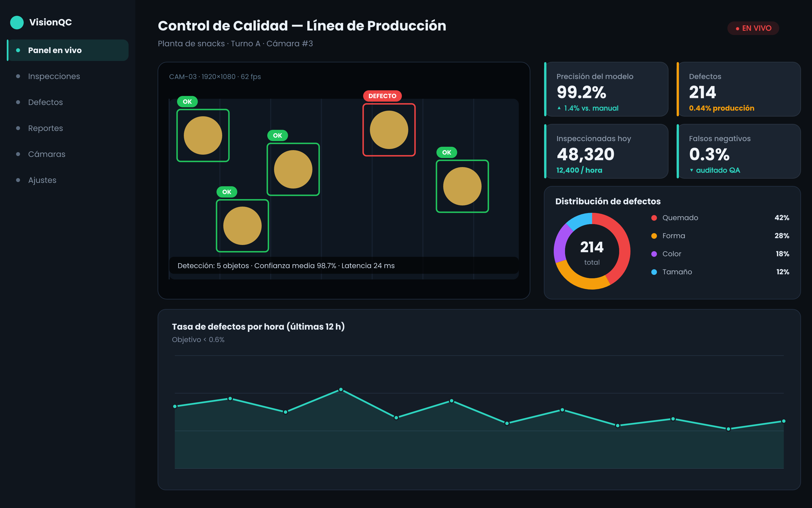This screenshot has height=508, width=812.
Task: Click the purple Color legend swatch
Action: tap(654, 254)
